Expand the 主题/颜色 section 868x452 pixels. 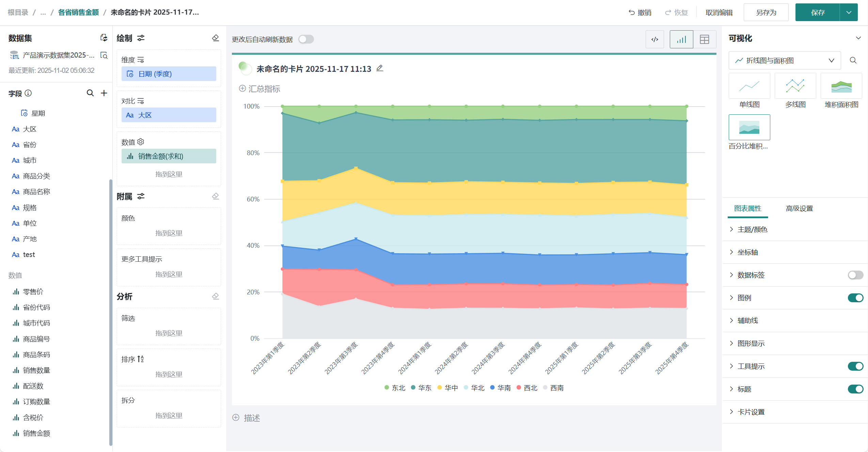tap(752, 229)
